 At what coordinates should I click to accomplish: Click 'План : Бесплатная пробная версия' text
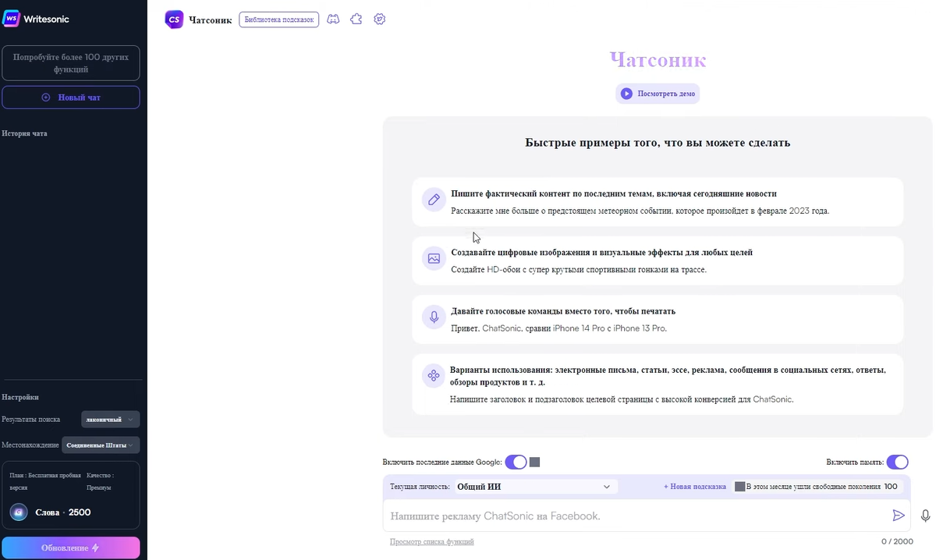45,481
